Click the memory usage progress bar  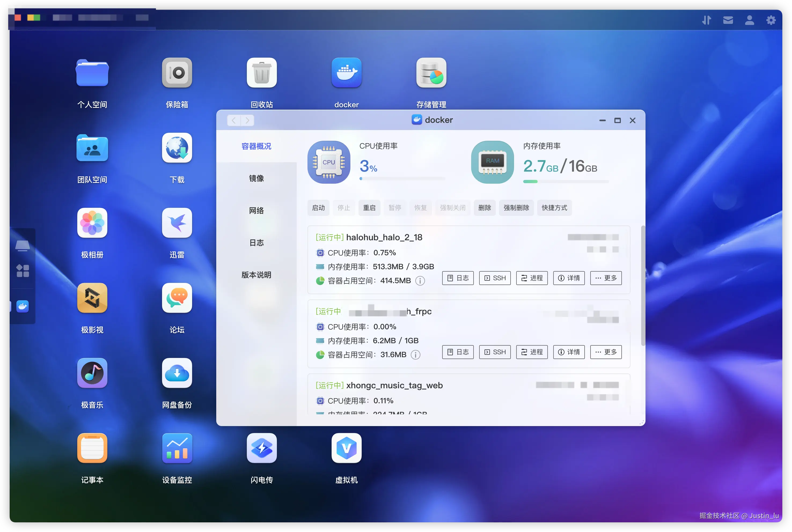566,182
